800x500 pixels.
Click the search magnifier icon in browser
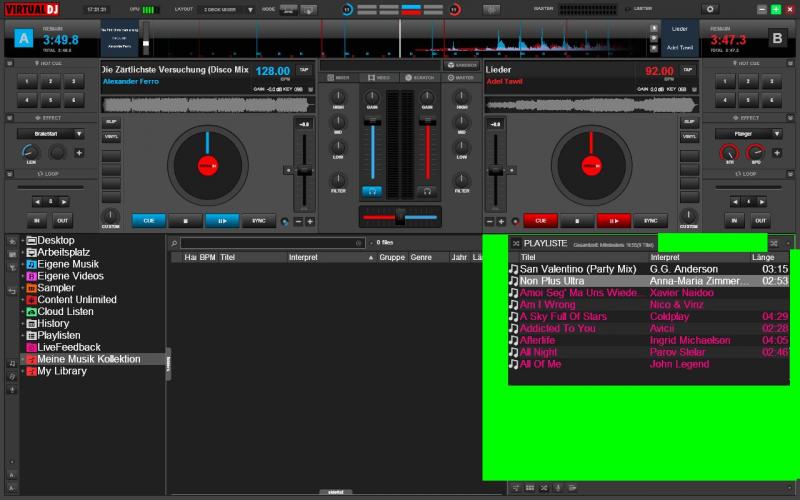pos(174,243)
